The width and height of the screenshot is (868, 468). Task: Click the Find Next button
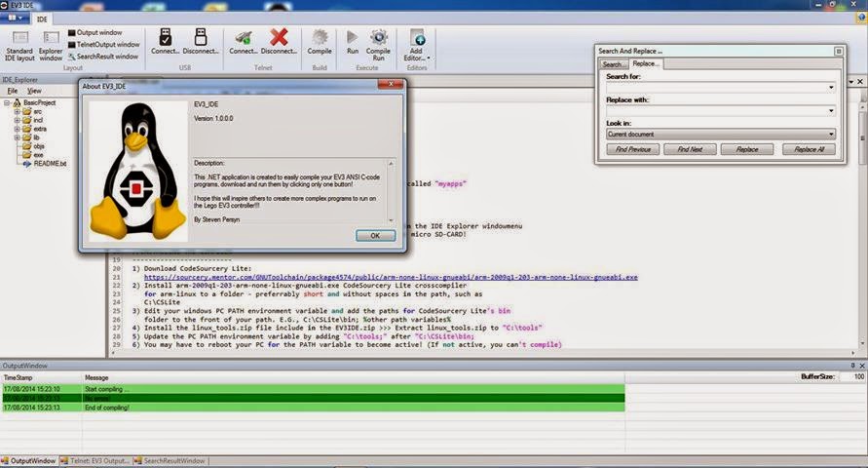(690, 149)
